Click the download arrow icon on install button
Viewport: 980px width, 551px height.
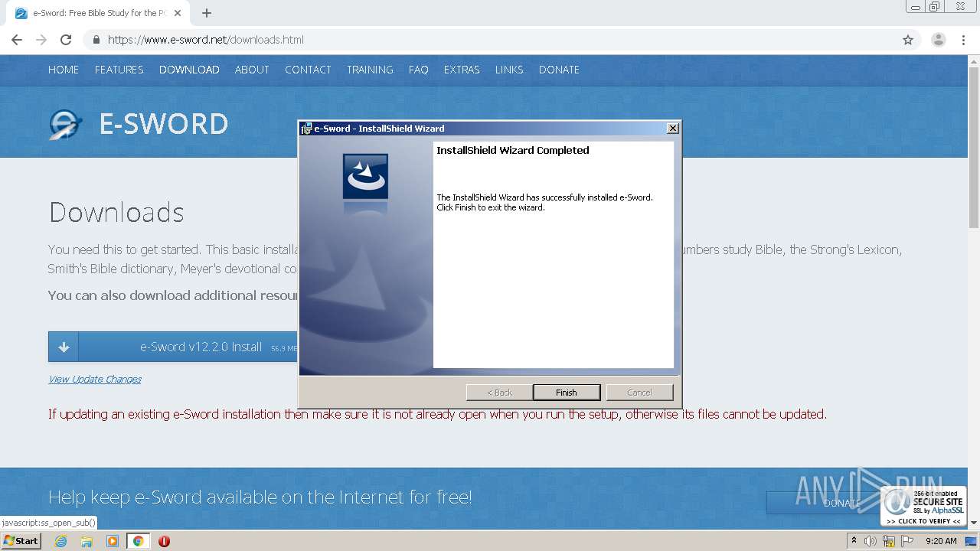point(64,347)
